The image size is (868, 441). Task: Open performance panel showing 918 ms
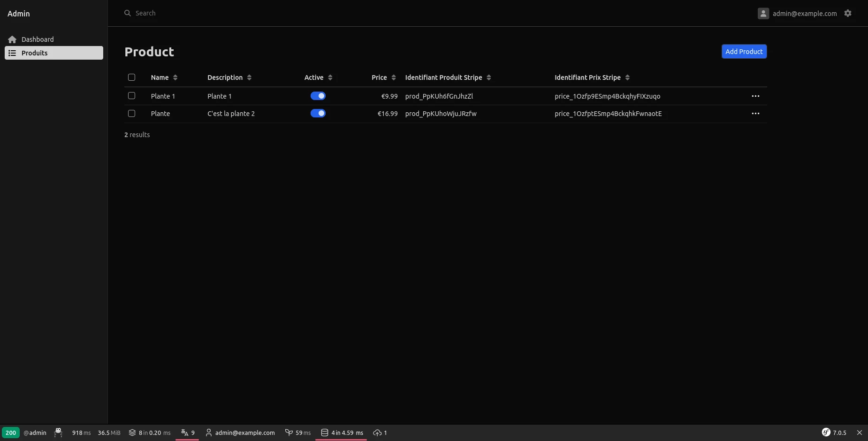pyautogui.click(x=81, y=433)
